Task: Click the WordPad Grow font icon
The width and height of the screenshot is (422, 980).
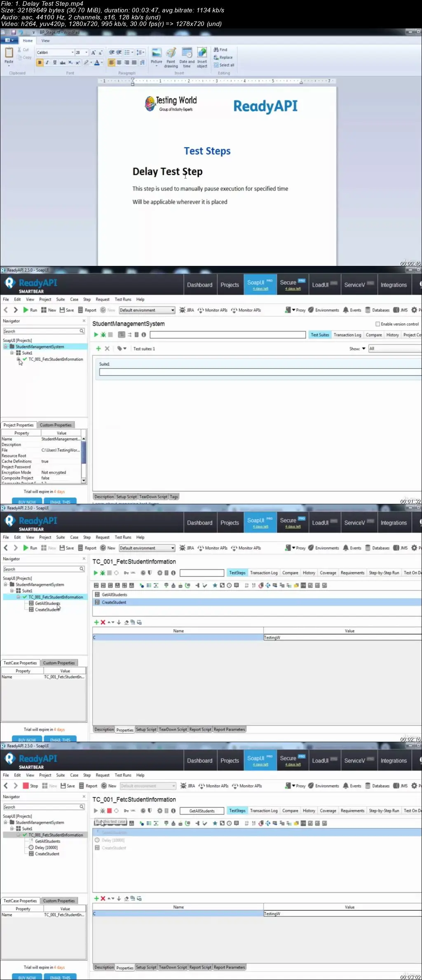Action: pos(94,52)
